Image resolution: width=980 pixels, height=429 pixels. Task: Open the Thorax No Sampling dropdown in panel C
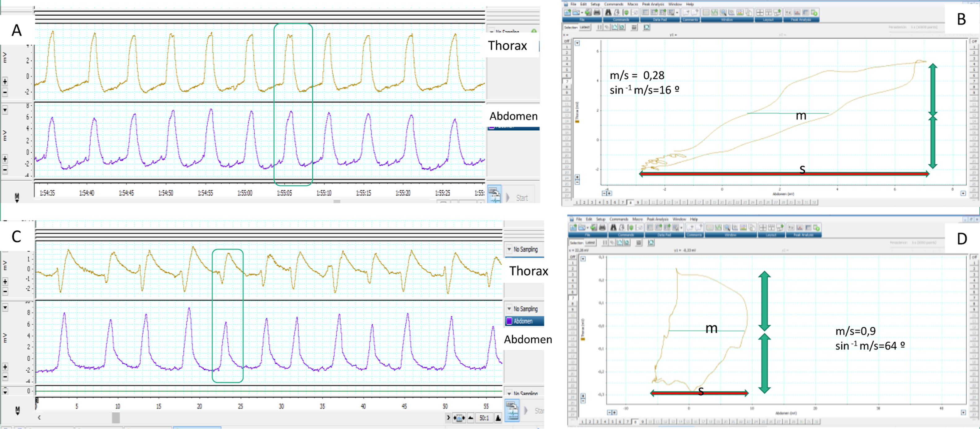coord(509,249)
